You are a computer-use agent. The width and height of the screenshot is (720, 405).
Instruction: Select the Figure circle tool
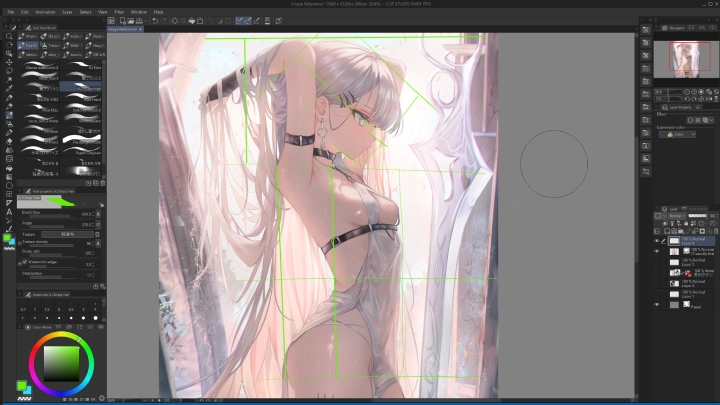(x=9, y=186)
